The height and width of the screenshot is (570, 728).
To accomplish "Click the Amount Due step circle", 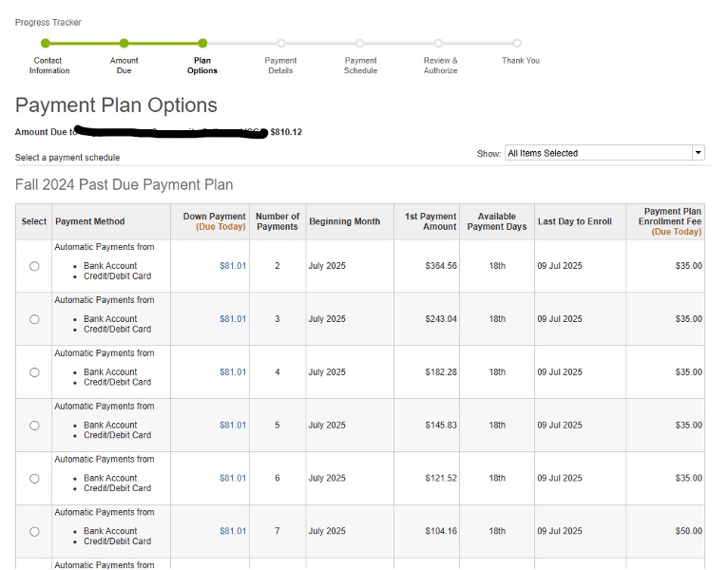I will (x=124, y=43).
